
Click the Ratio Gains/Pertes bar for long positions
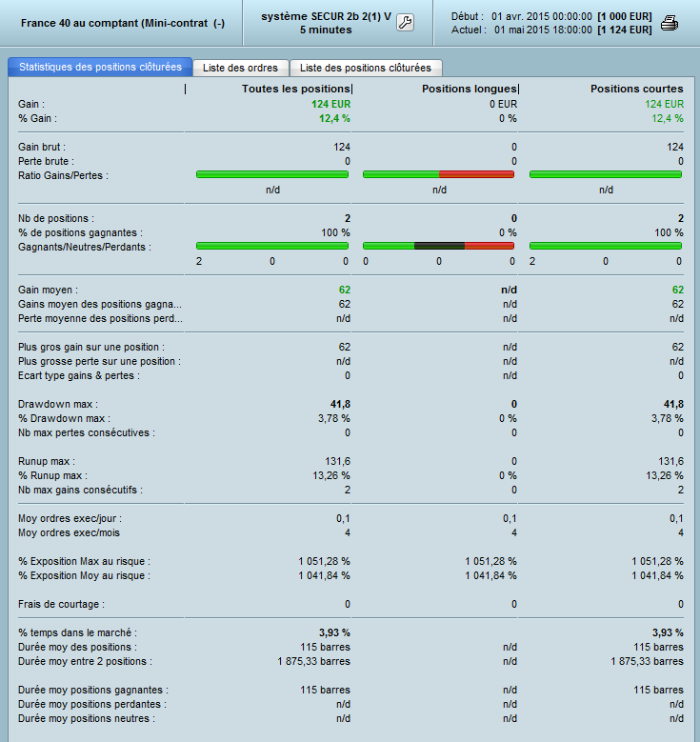pos(439,174)
